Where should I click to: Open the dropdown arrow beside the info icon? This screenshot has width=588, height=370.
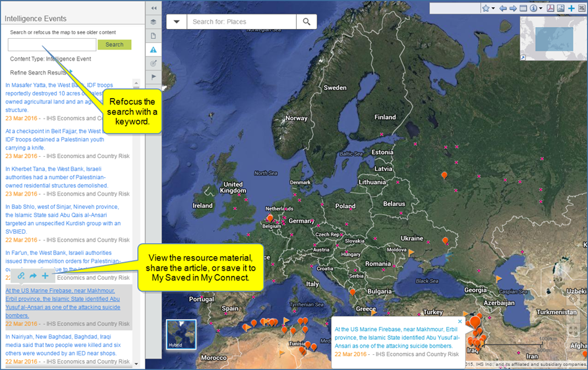541,9
